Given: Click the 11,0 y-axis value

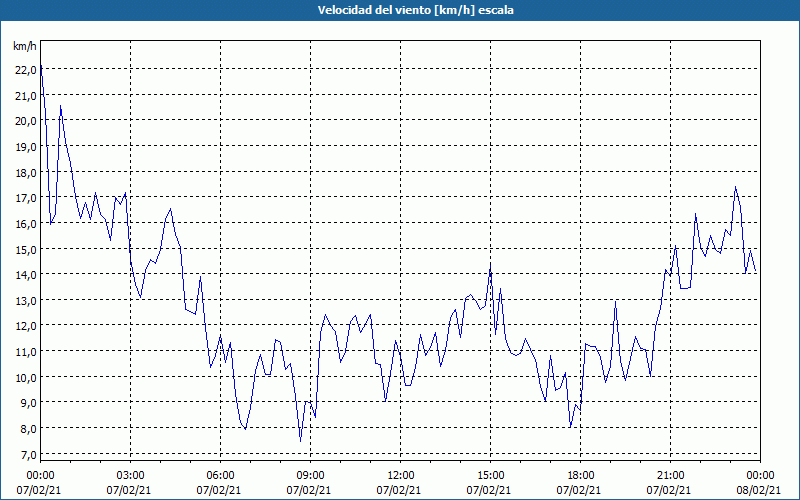Looking at the screenshot, I should coord(26,352).
